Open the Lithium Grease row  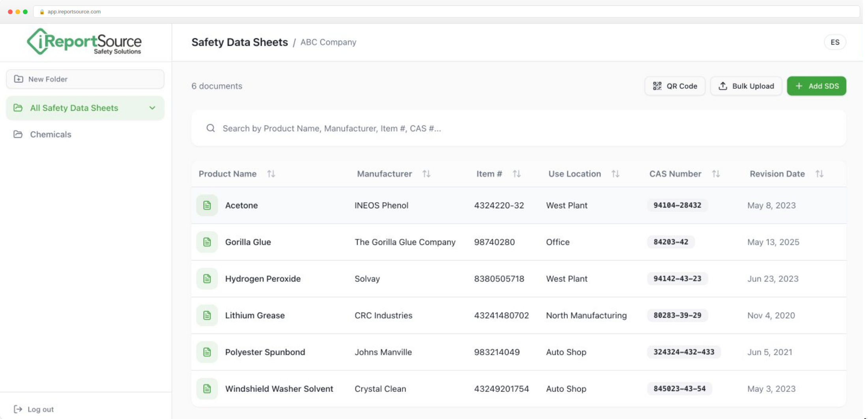[x=519, y=315]
